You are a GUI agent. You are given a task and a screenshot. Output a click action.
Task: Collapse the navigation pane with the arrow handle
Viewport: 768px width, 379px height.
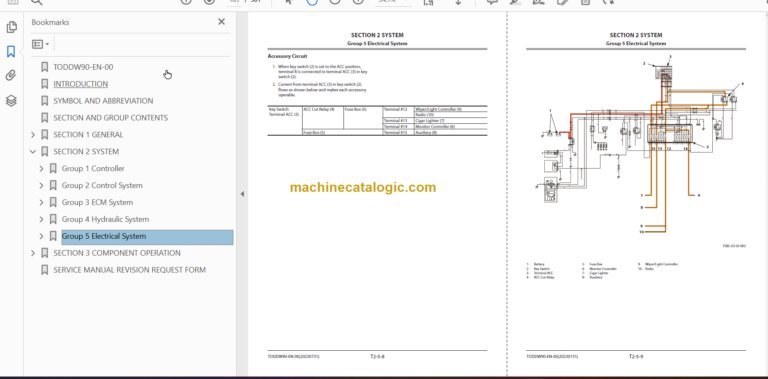pos(242,194)
